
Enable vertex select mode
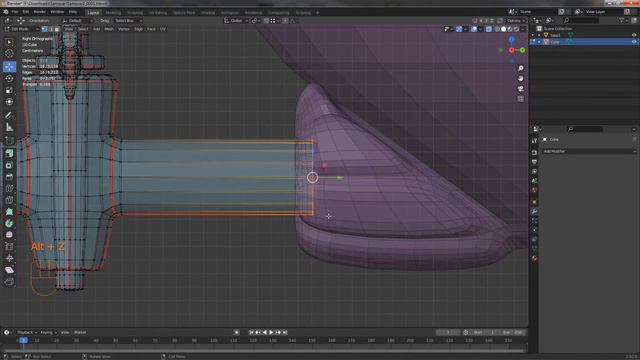click(x=44, y=29)
